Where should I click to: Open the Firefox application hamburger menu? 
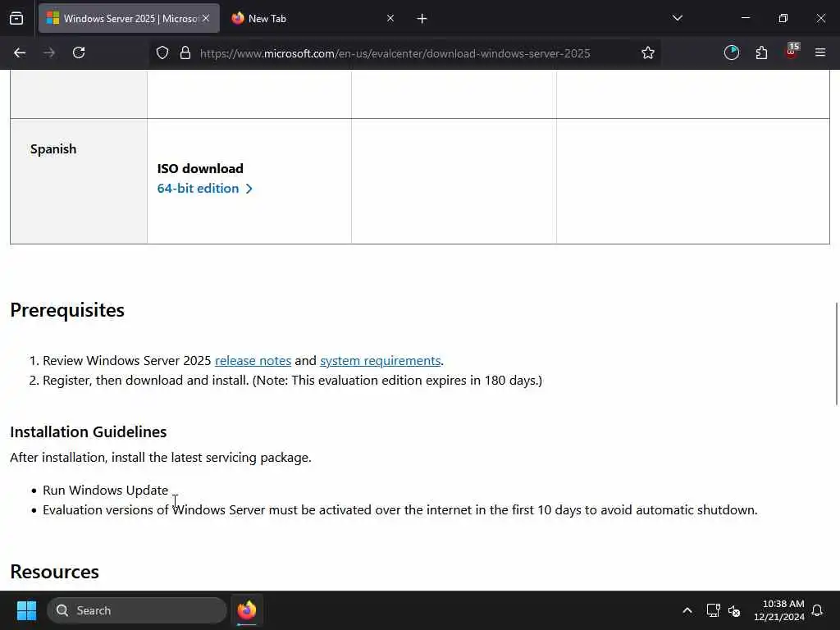pos(820,52)
